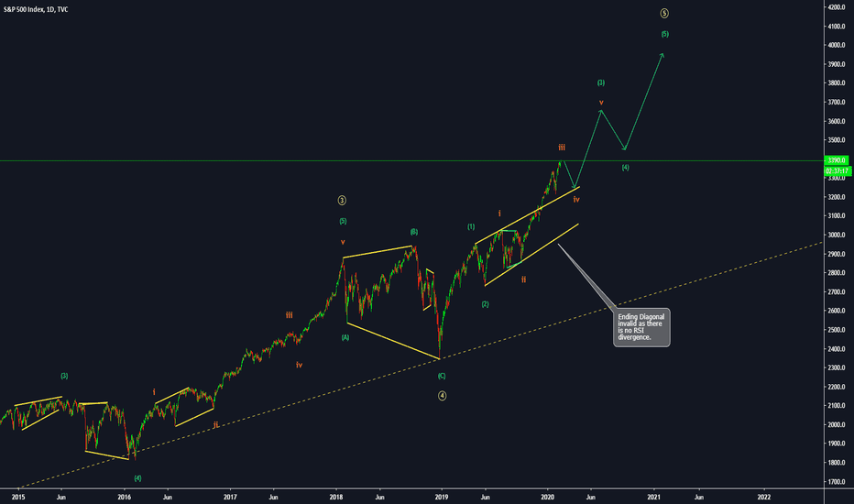Screen dimensions: 854x504
Task: Select the orange ii label under the yellow channel
Action: pos(523,279)
